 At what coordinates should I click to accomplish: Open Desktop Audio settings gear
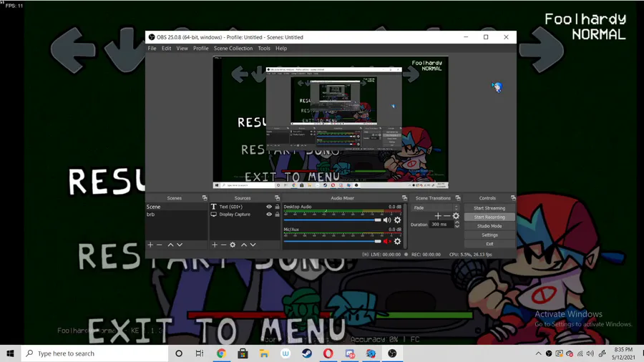tap(397, 220)
